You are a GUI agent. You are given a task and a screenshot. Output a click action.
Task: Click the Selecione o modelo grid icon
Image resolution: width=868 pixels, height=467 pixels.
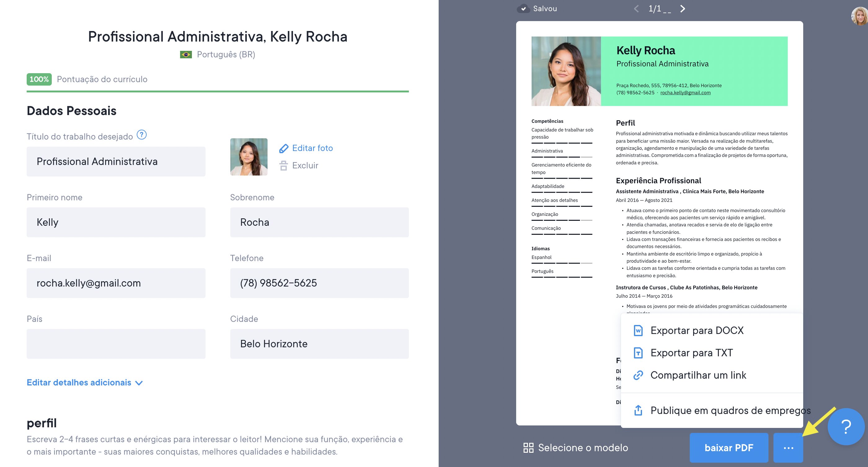[x=528, y=448]
